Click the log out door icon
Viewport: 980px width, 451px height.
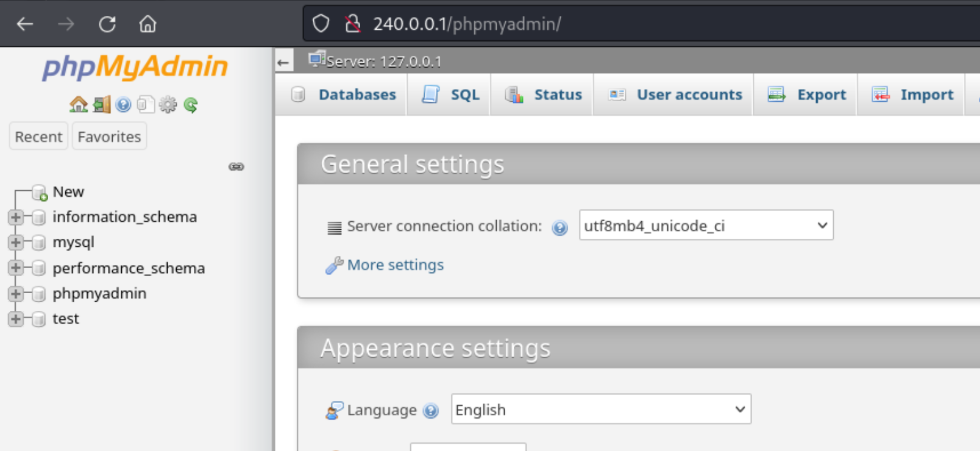102,105
